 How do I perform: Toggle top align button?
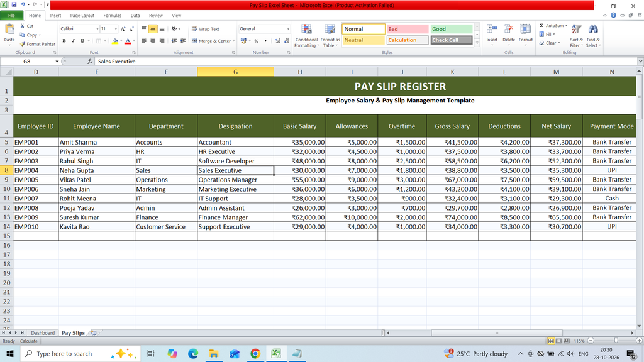(144, 29)
